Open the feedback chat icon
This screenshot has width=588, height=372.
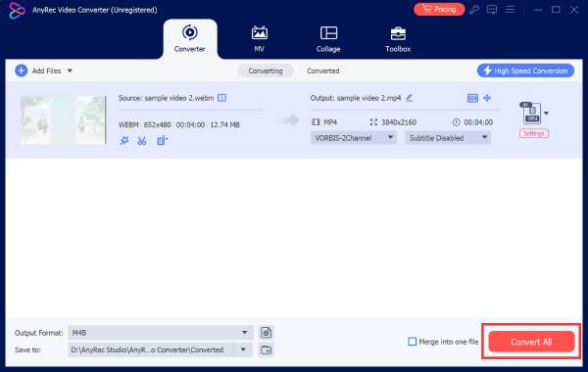coord(492,10)
